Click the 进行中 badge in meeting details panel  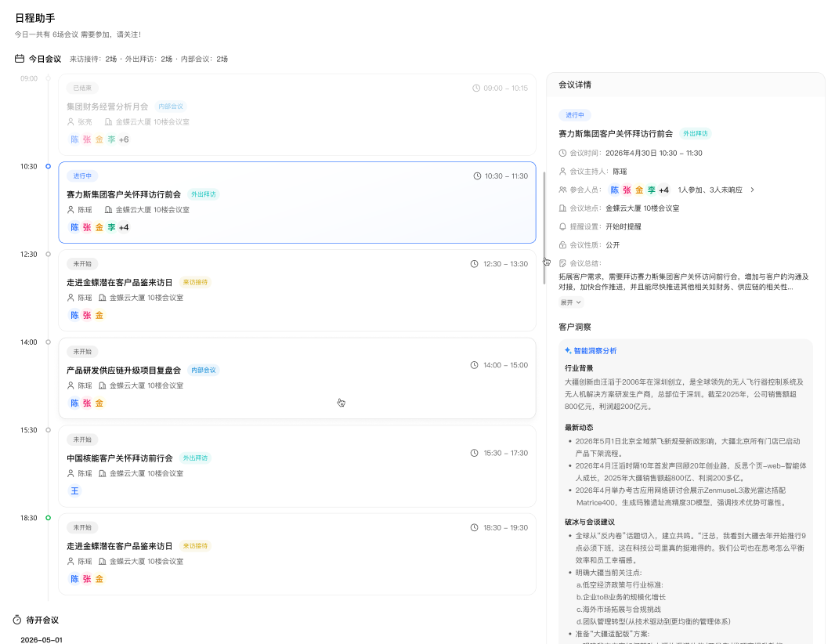point(575,115)
